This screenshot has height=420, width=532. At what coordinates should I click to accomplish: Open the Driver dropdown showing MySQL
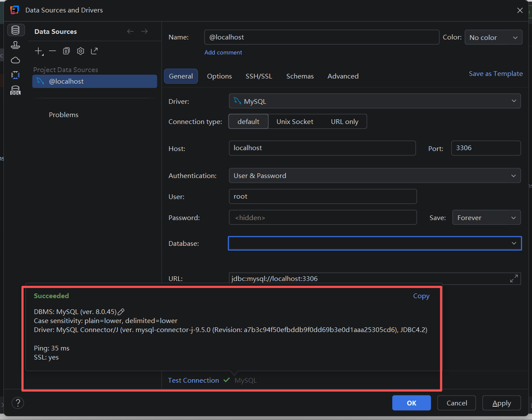click(375, 101)
